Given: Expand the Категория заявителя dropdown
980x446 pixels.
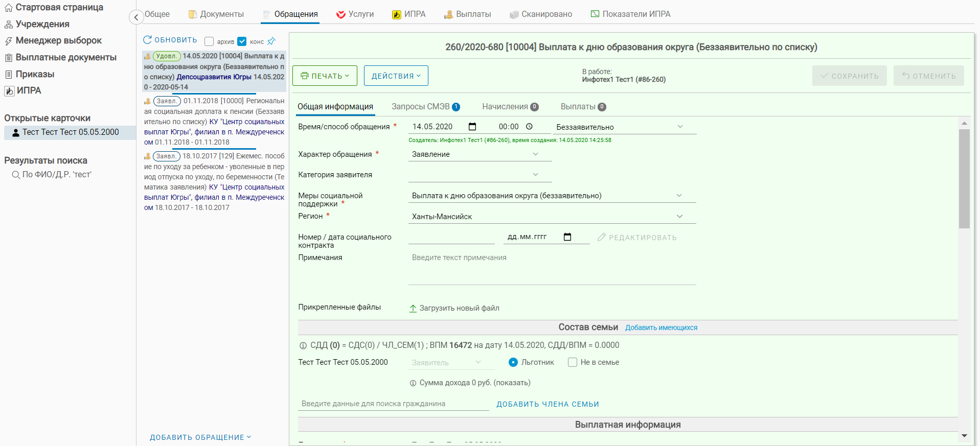Looking at the screenshot, I should [480, 175].
